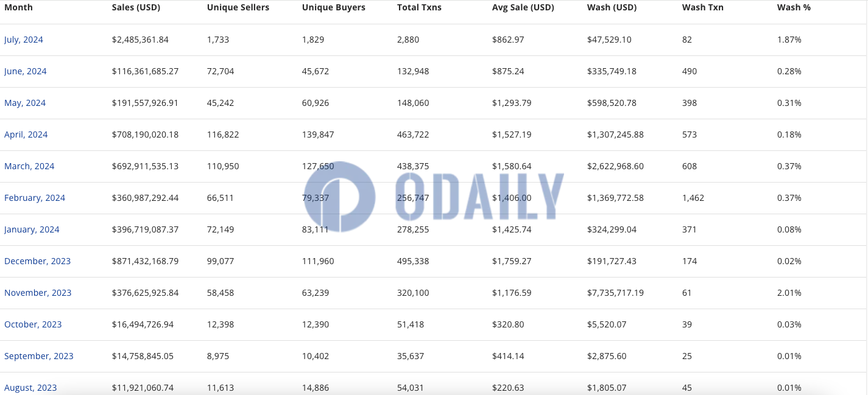This screenshot has width=868, height=395.
Task: Open the March, 2024 row link
Action: coord(29,166)
